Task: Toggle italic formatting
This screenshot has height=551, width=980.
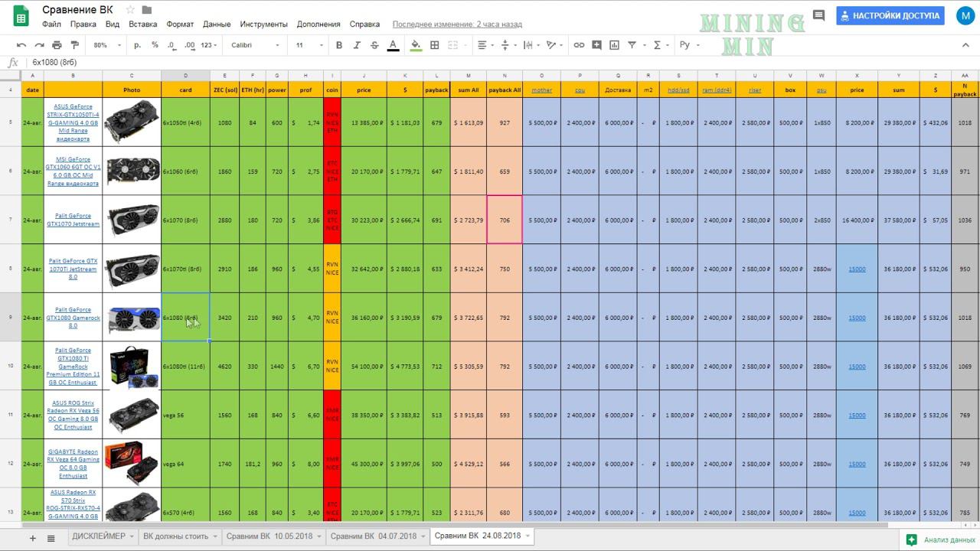Action: [357, 45]
